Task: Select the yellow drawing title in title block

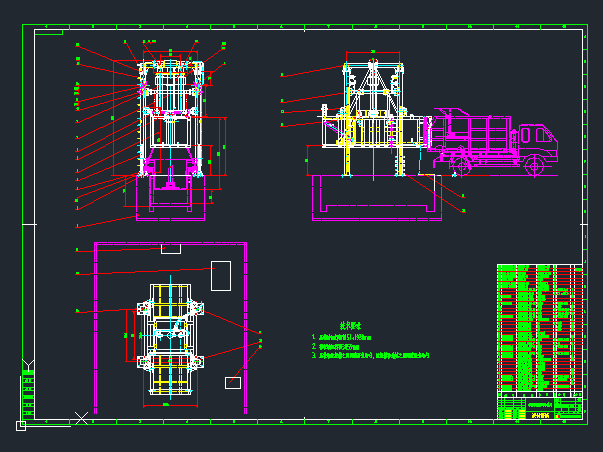Action: coord(542,415)
